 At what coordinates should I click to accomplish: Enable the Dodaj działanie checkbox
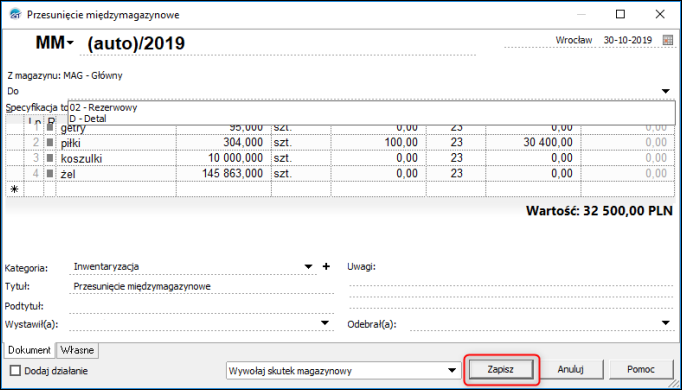tap(15, 370)
